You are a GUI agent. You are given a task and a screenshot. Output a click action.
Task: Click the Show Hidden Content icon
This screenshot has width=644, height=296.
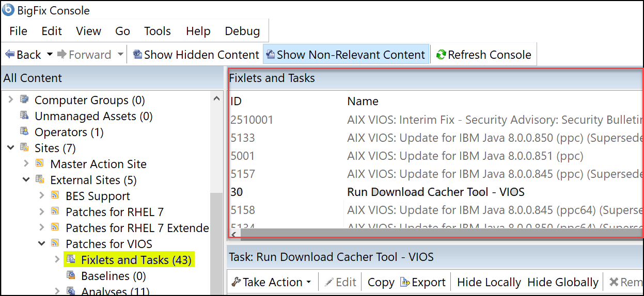click(x=137, y=54)
